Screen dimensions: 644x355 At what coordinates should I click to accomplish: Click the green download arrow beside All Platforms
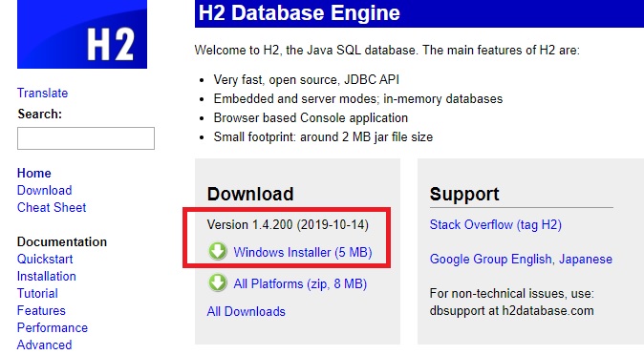(218, 282)
